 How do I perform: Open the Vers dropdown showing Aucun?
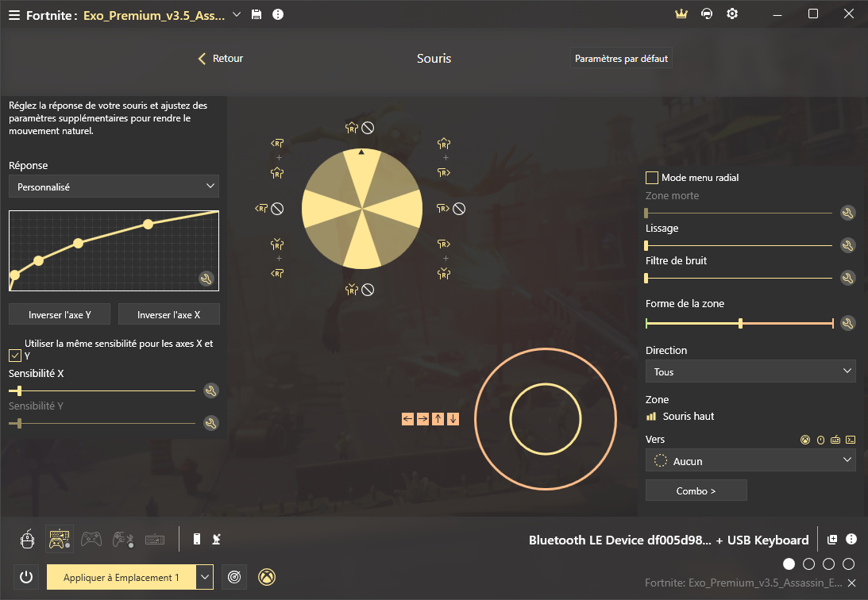pyautogui.click(x=750, y=460)
